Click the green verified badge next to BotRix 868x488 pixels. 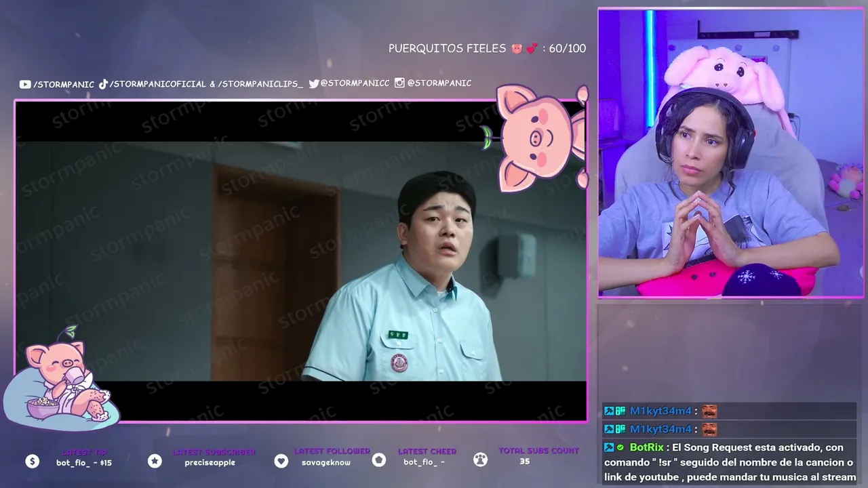(x=620, y=447)
